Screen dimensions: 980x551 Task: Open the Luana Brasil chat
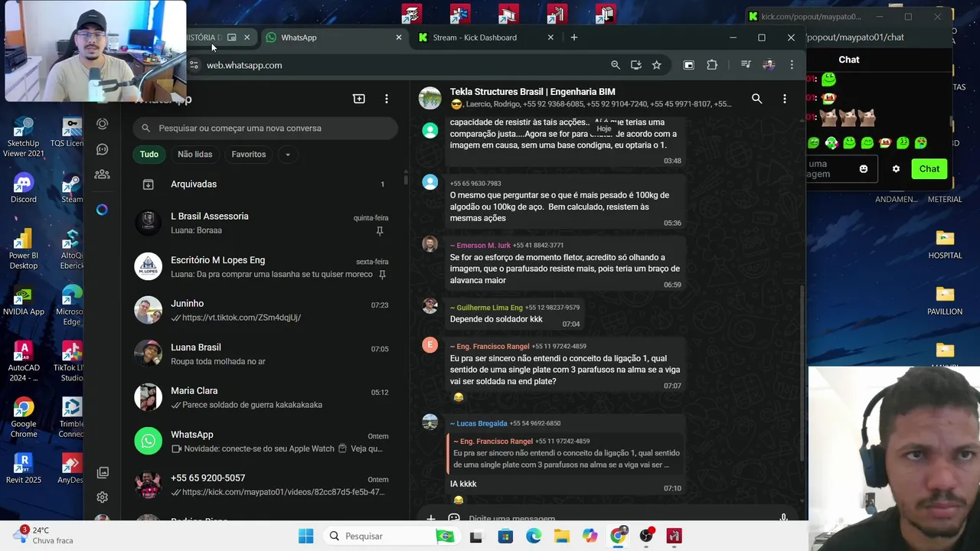click(x=264, y=354)
